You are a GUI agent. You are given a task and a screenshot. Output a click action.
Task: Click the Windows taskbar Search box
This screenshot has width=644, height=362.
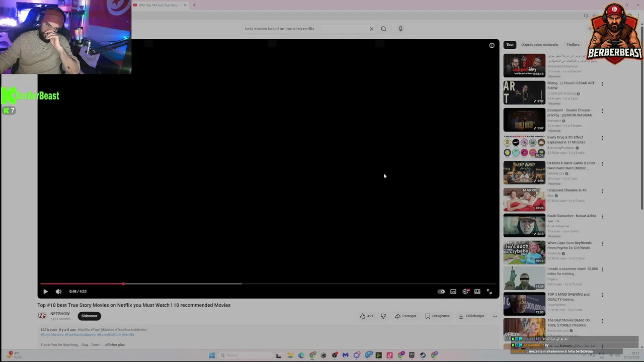point(245,355)
